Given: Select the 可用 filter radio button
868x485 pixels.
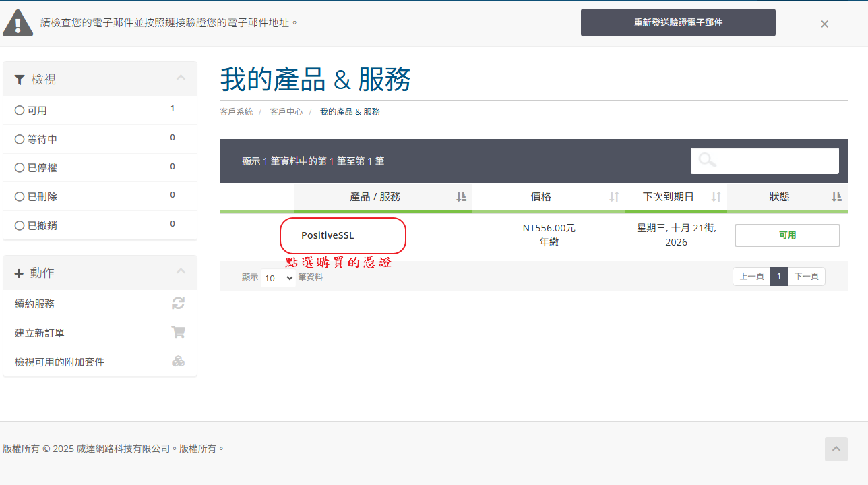Looking at the screenshot, I should tap(20, 110).
